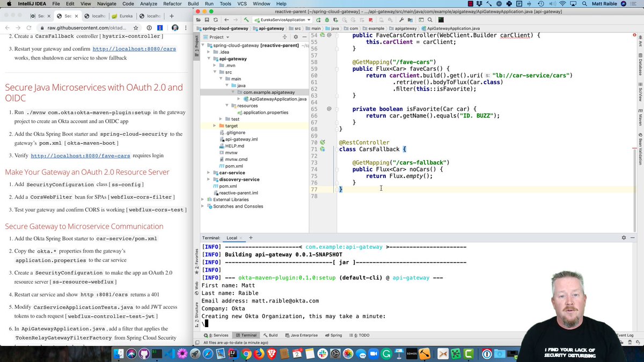The width and height of the screenshot is (644, 362).
Task: Open the Java Enterprise tool window tab
Action: pyautogui.click(x=301, y=335)
